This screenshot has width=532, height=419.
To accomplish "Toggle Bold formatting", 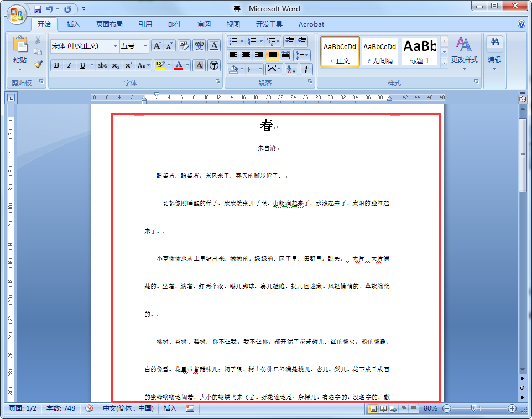I will tap(56, 65).
